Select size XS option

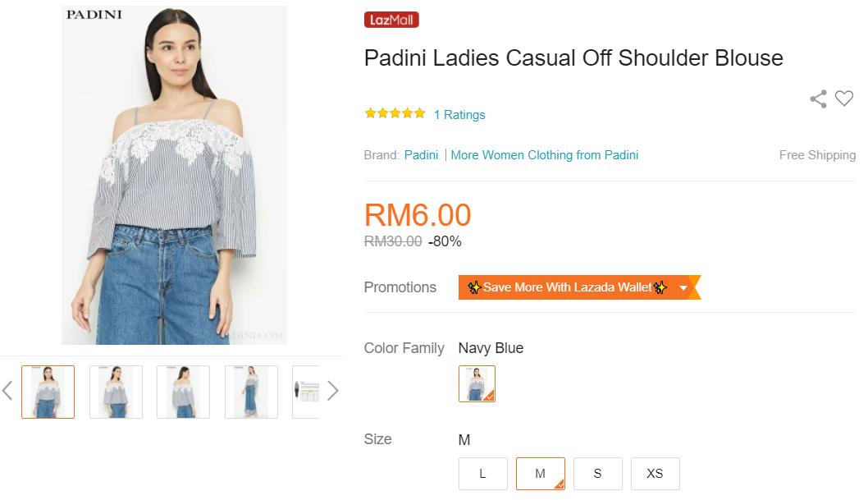click(x=655, y=474)
